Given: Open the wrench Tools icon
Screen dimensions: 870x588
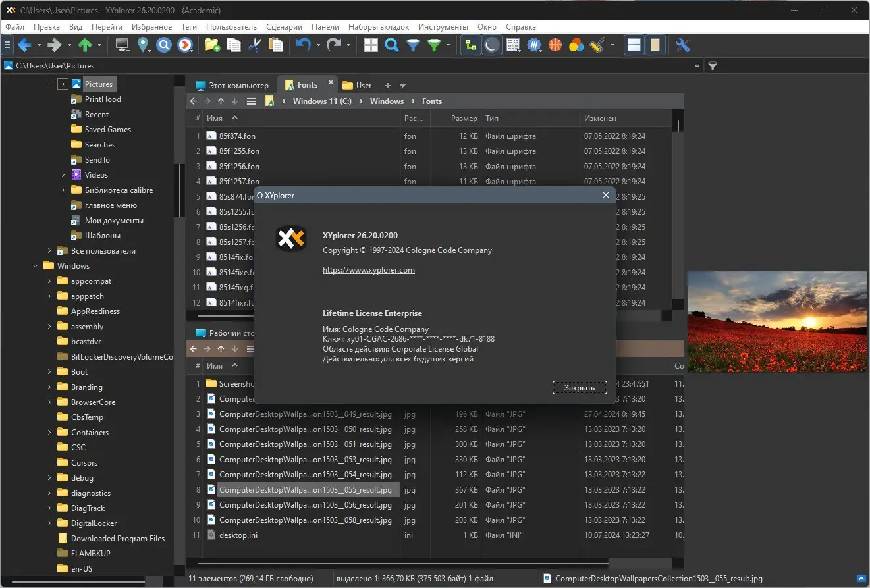Looking at the screenshot, I should coord(682,45).
